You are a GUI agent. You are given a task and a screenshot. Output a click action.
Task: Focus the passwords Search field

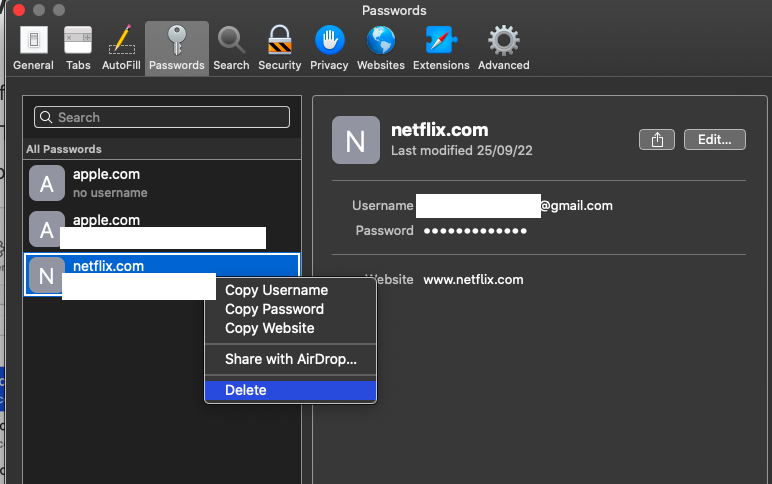[x=162, y=117]
